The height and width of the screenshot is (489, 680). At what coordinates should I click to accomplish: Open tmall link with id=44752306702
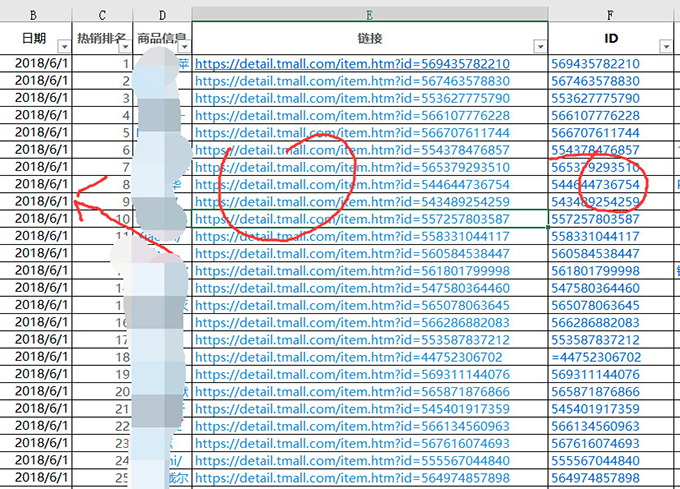click(x=349, y=358)
